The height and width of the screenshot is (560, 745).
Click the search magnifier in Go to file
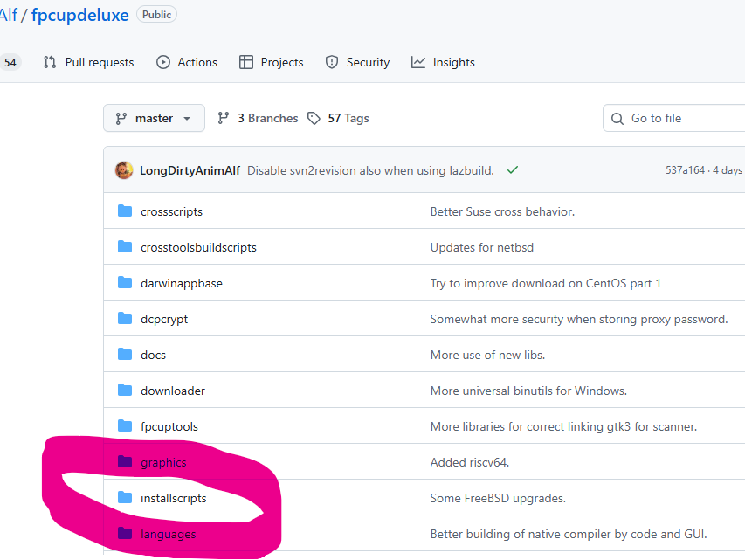pos(617,117)
